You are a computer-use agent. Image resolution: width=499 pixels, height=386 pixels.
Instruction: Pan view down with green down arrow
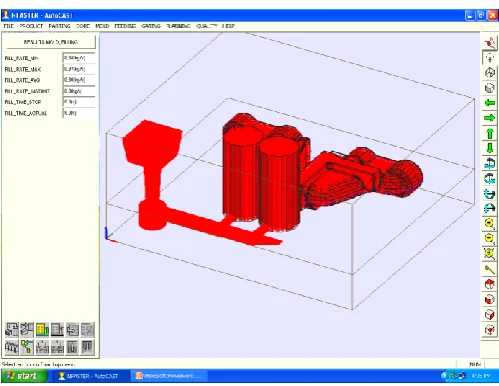click(490, 148)
